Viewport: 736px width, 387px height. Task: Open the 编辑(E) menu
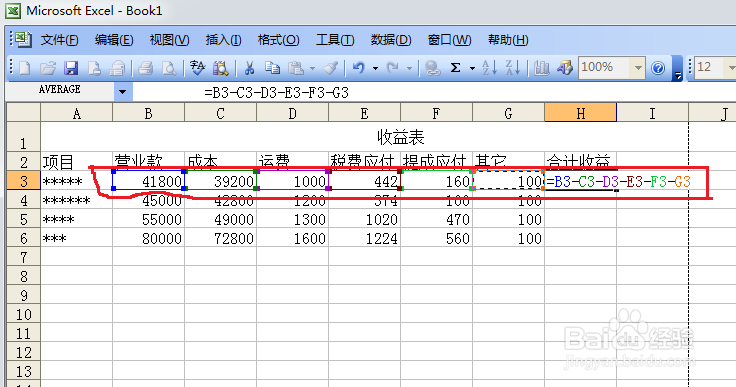pos(114,40)
